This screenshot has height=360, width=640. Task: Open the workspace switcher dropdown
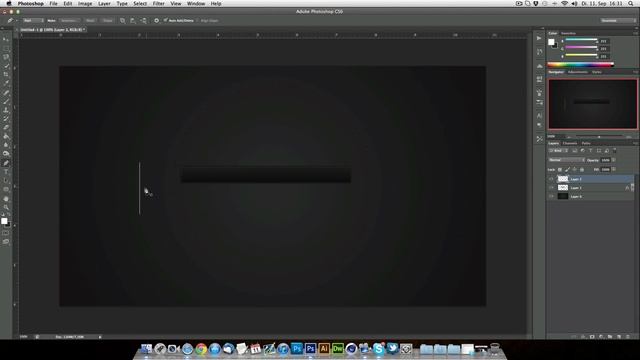(x=618, y=20)
